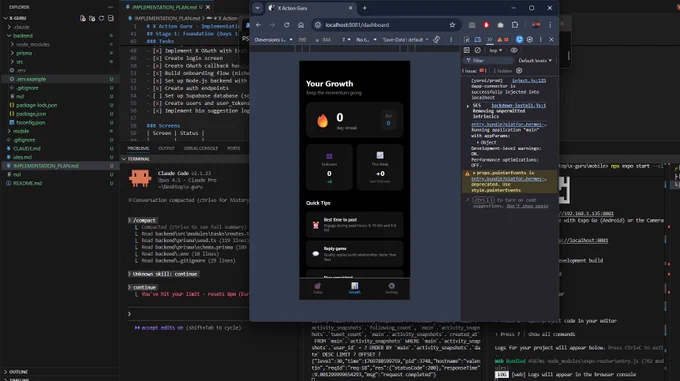Open the Save-Data default dropdown
680x381 pixels.
click(x=405, y=39)
